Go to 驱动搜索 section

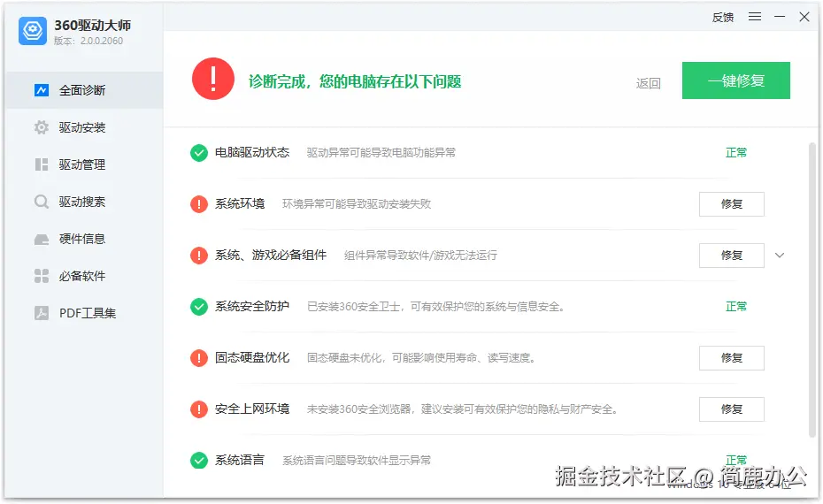(x=84, y=202)
